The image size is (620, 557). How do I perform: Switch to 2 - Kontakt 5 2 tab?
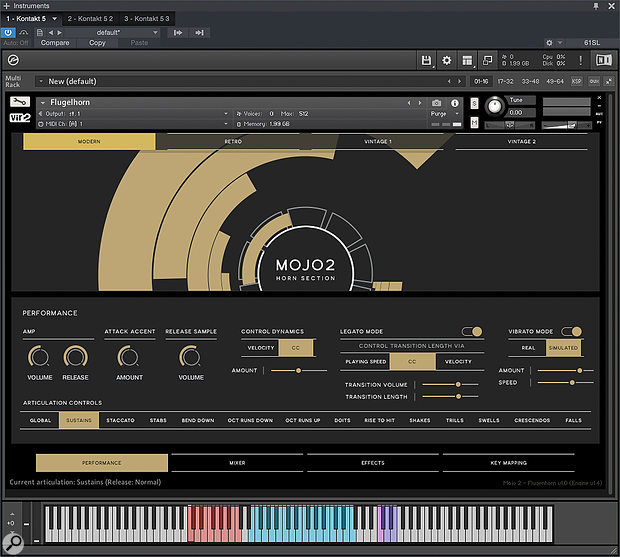coord(90,19)
